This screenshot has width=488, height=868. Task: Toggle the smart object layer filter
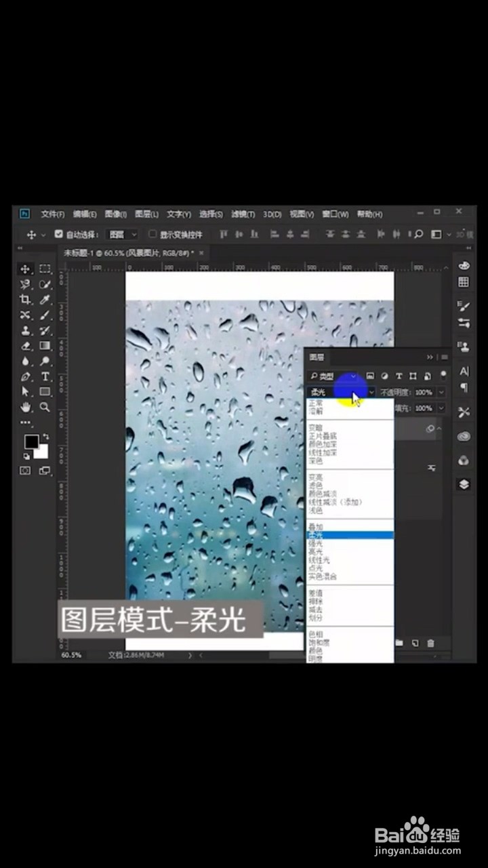pos(427,376)
